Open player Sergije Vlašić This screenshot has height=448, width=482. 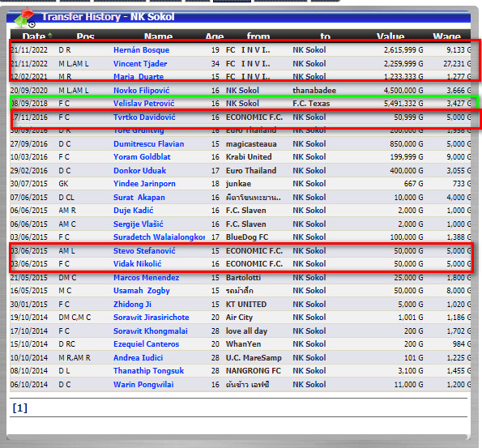pyautogui.click(x=139, y=224)
